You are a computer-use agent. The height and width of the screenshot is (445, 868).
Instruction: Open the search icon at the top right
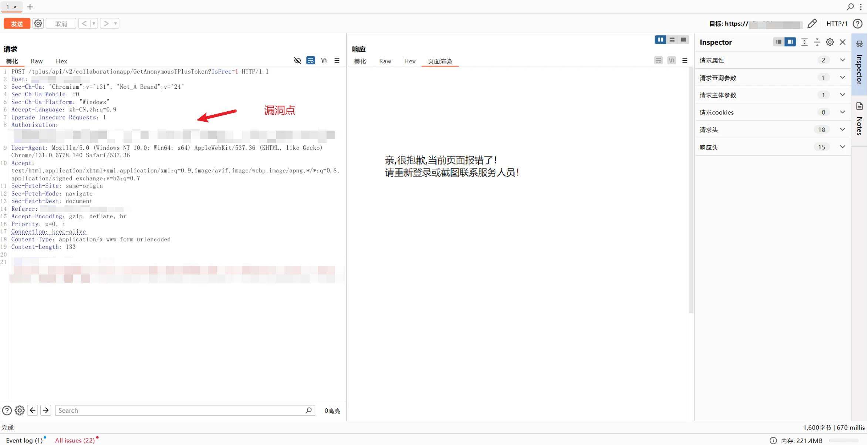[850, 7]
